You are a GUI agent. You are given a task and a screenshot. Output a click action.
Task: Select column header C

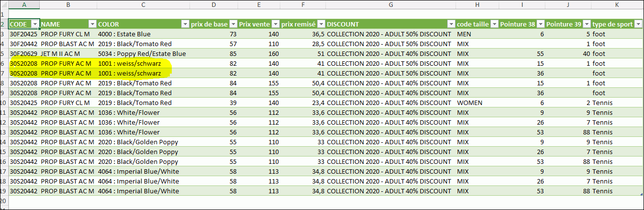143,4
